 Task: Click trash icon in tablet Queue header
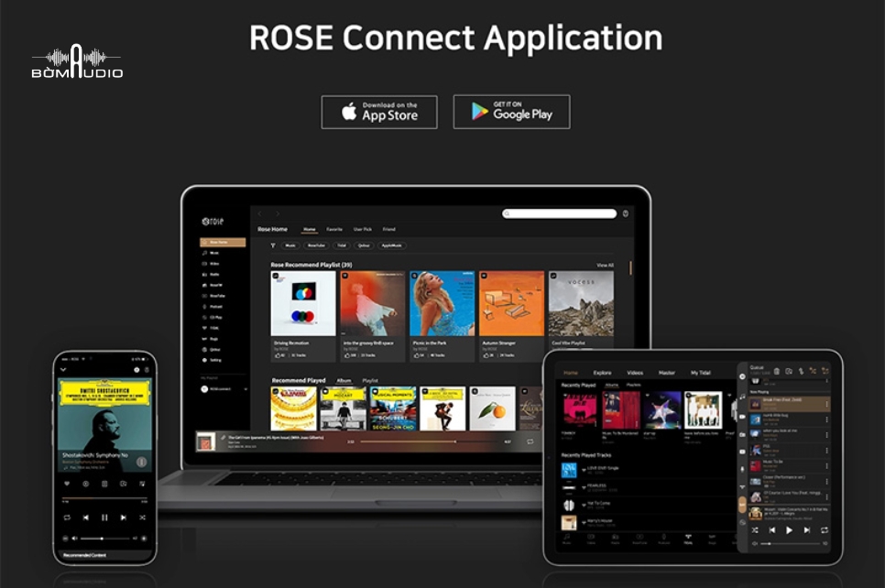point(777,371)
